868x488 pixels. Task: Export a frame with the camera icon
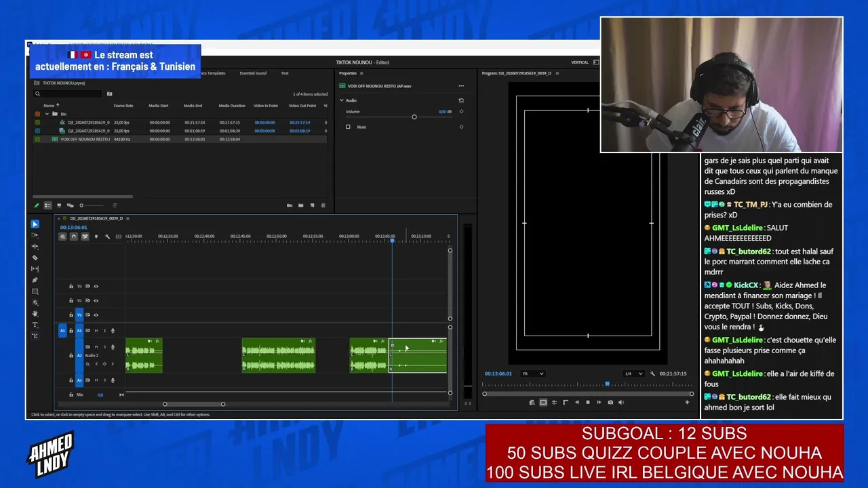tap(610, 403)
